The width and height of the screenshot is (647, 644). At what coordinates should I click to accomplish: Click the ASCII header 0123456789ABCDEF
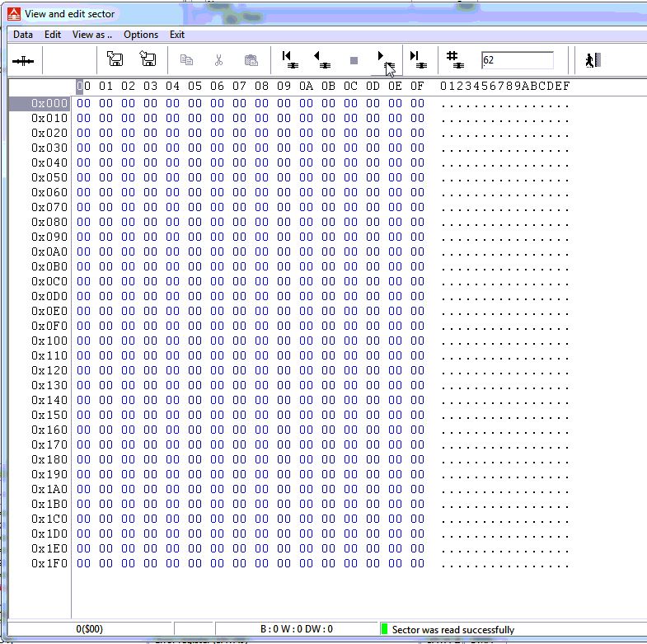tap(505, 86)
